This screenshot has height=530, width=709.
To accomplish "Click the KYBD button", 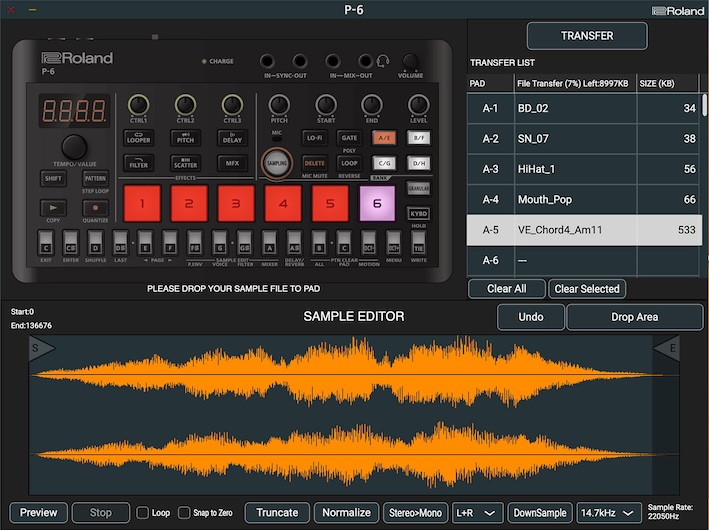I will (x=419, y=213).
